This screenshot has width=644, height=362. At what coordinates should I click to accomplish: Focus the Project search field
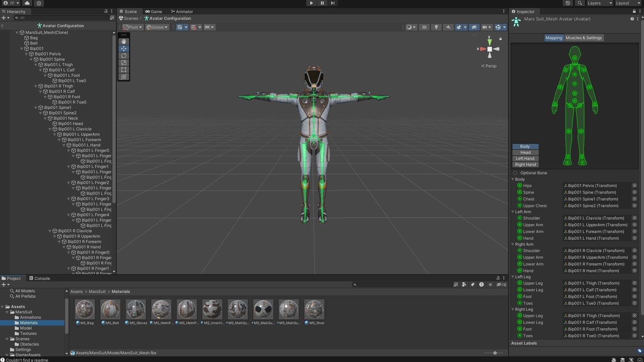[x=402, y=285]
